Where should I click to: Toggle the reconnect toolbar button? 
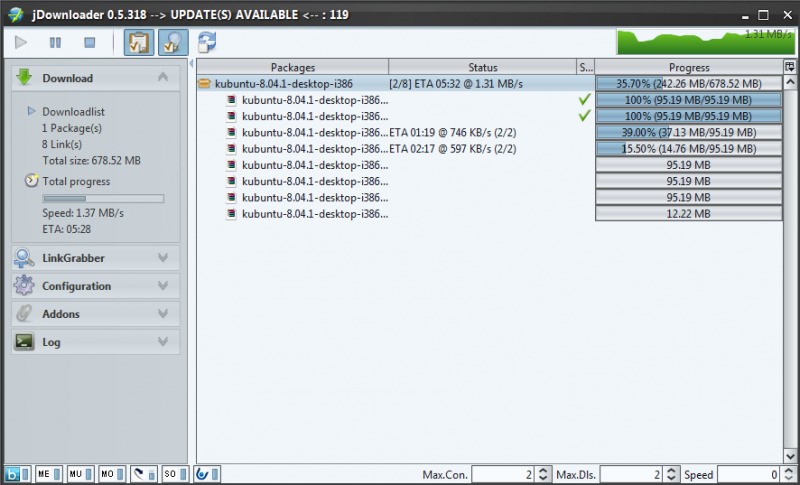coord(172,42)
